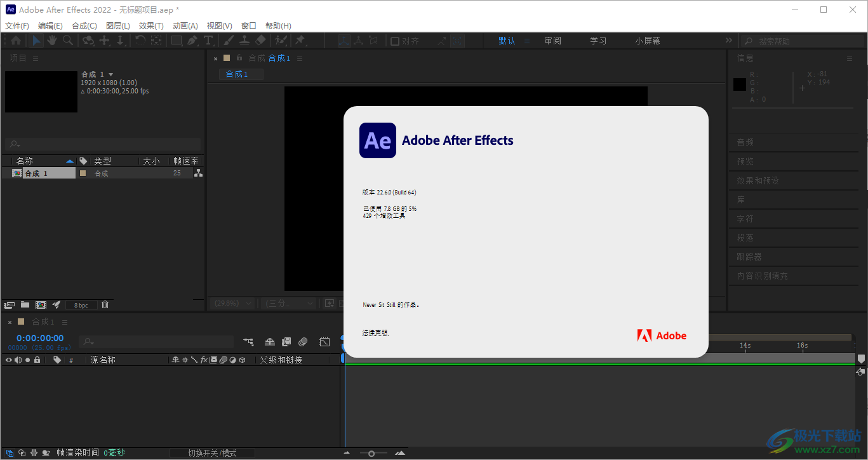Screen dimensions: 868x460
Task: Open the resolution dropdown next to magnification
Action: tap(288, 304)
